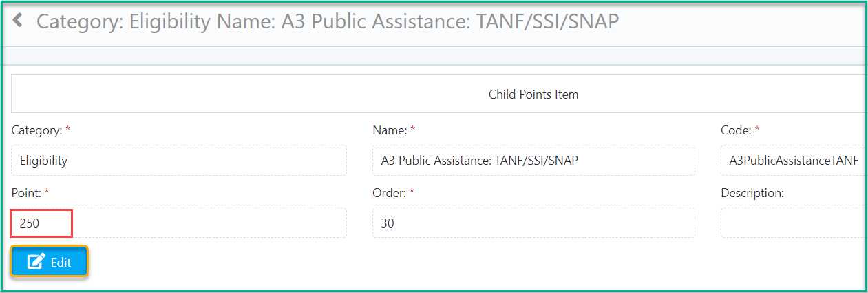
Task: Select the Point field containing 250
Action: point(179,223)
